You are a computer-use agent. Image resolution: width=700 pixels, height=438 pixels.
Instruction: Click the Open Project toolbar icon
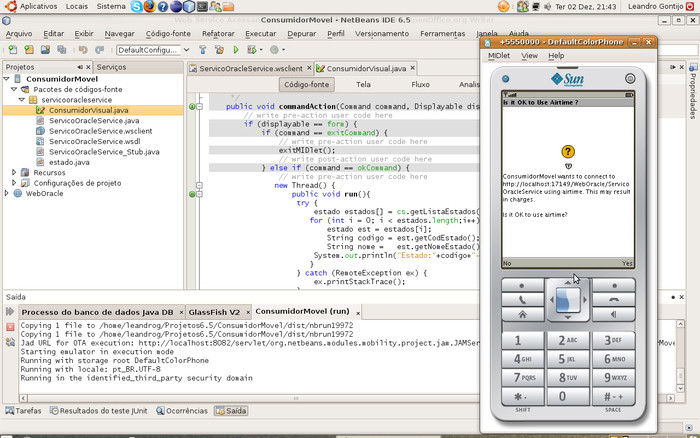tap(45, 50)
